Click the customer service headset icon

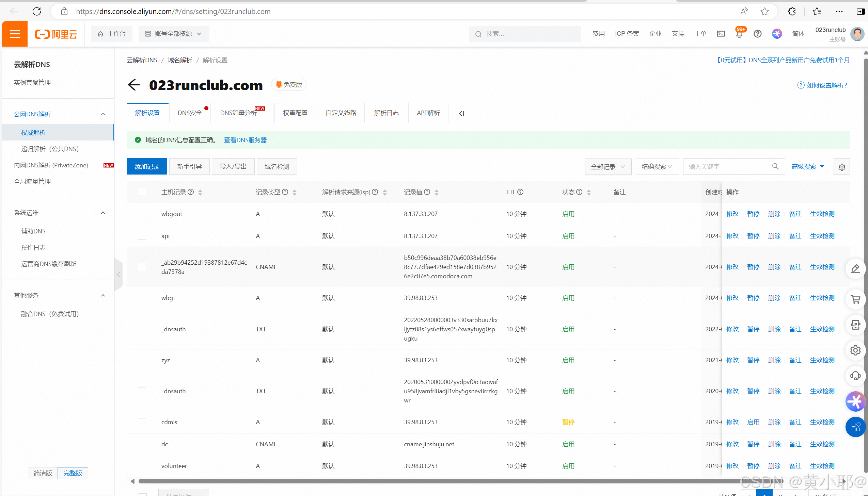coord(855,376)
